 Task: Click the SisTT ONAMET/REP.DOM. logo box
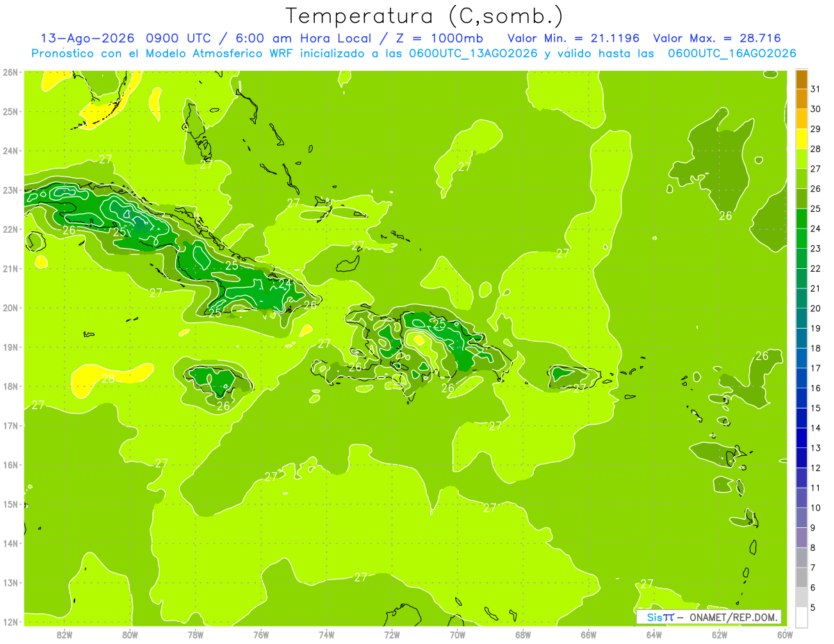point(708,617)
